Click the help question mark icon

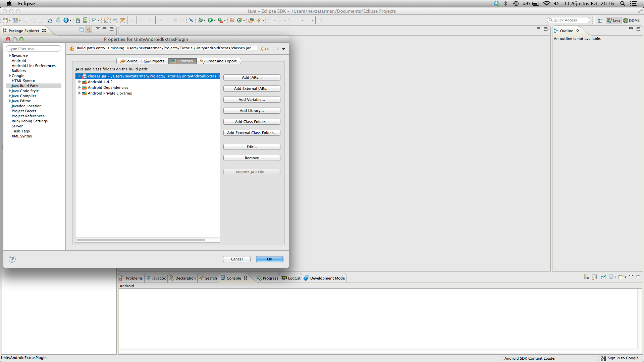point(12,259)
